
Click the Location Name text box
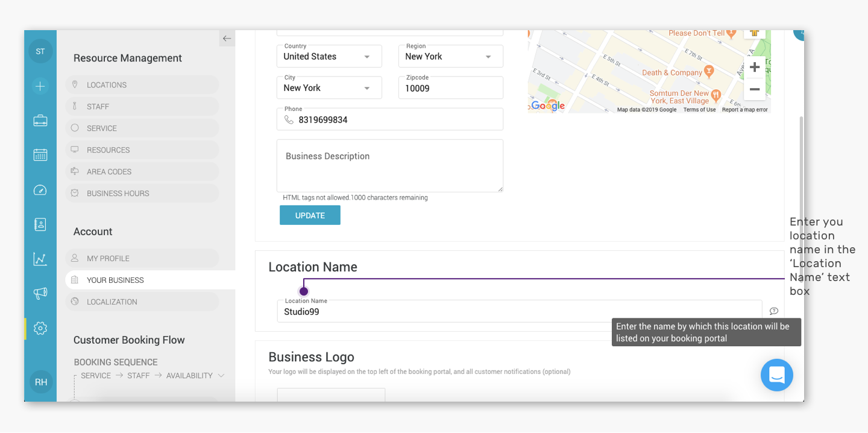coord(520,311)
